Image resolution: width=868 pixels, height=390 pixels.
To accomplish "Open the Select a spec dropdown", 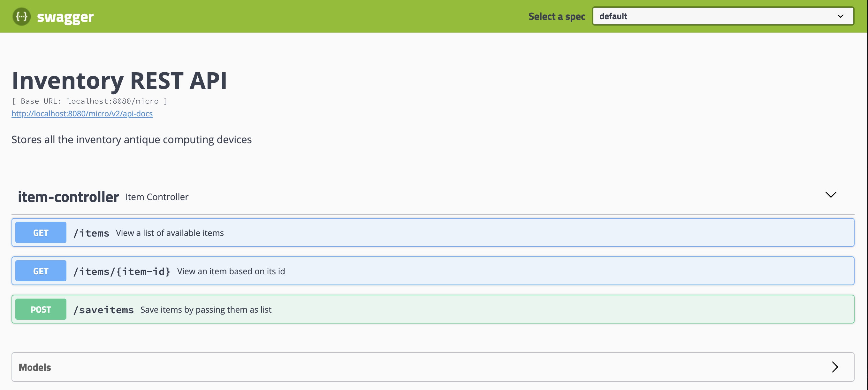I will click(x=722, y=16).
